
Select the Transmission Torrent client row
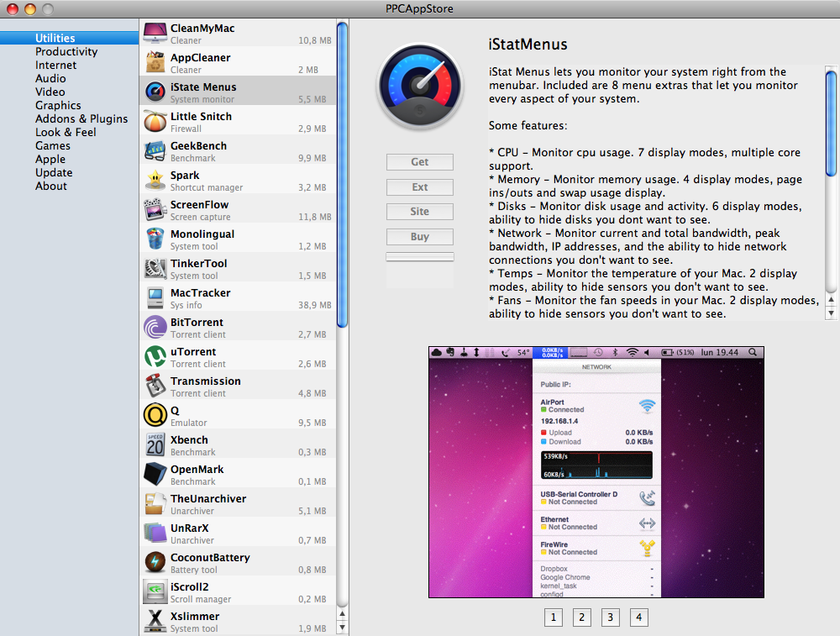[x=238, y=386]
